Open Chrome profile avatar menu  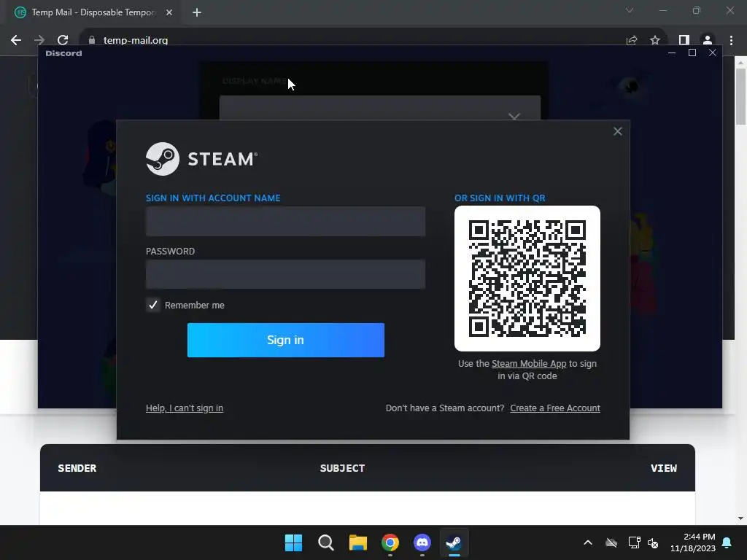click(x=708, y=40)
